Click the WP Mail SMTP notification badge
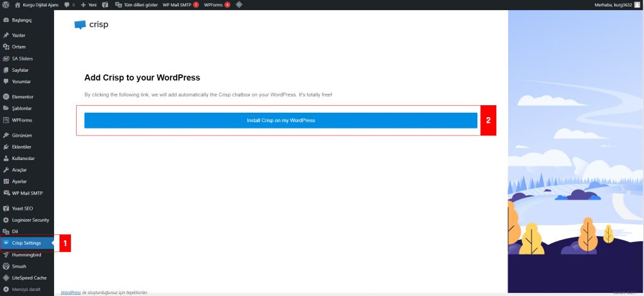Image resolution: width=644 pixels, height=296 pixels. [196, 5]
